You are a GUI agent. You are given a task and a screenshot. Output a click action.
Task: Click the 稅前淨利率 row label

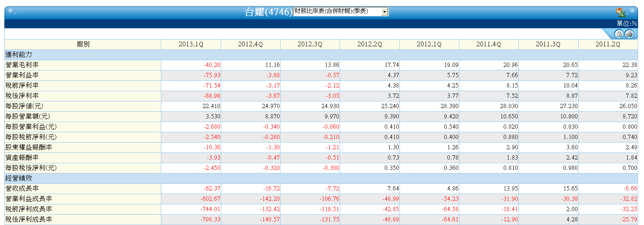tap(22, 86)
